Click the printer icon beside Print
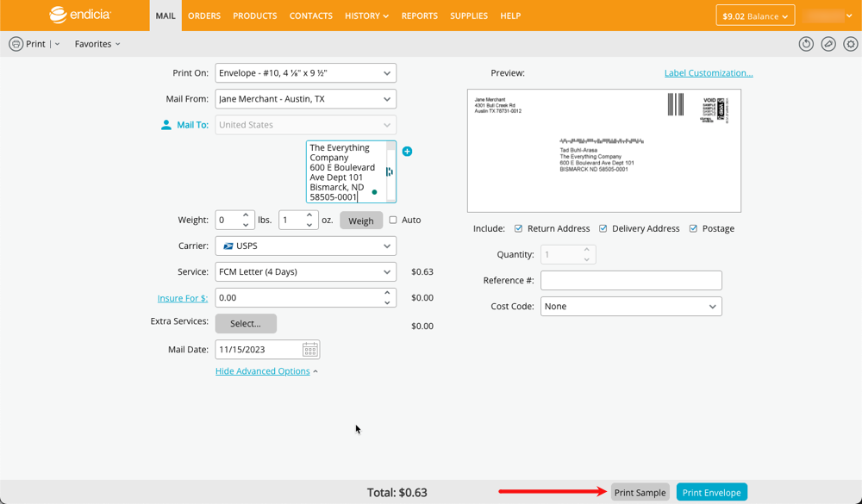 (x=16, y=44)
